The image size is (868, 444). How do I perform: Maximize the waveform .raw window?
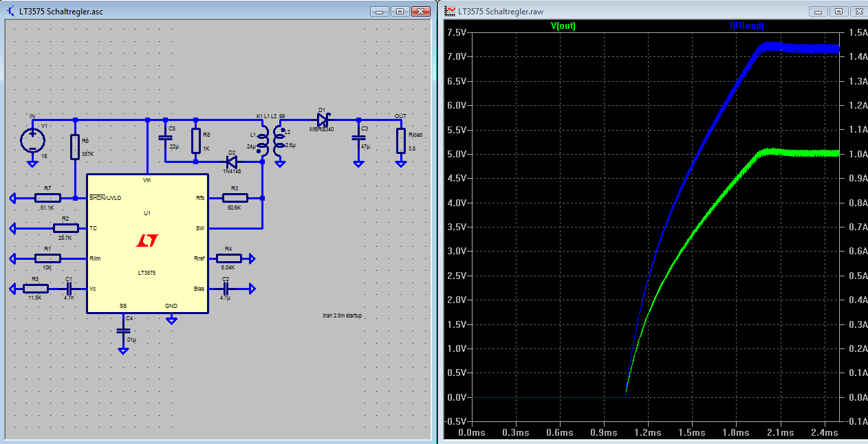838,11
